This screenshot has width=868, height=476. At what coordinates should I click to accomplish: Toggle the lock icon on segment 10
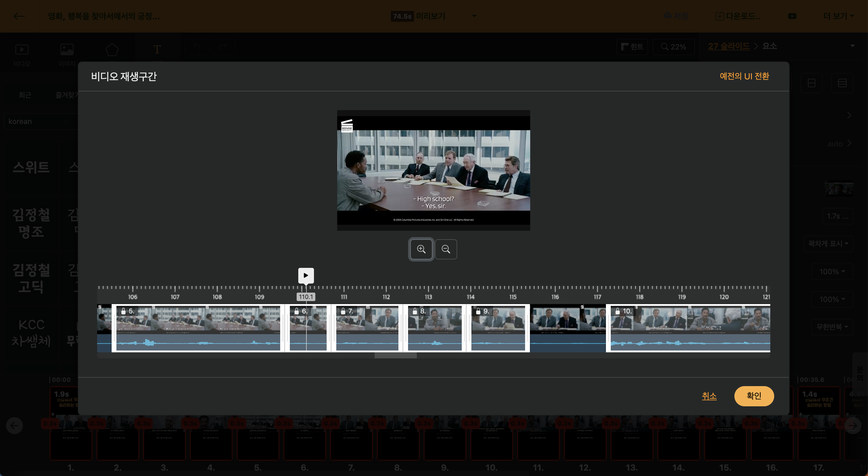coord(617,311)
